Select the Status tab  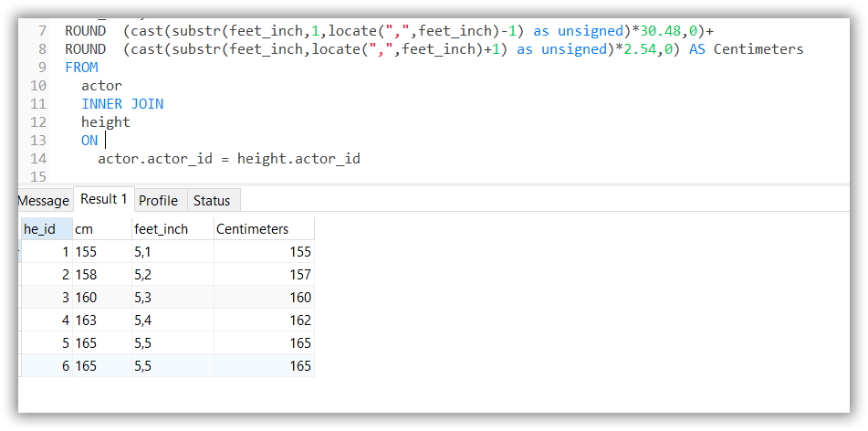(212, 201)
